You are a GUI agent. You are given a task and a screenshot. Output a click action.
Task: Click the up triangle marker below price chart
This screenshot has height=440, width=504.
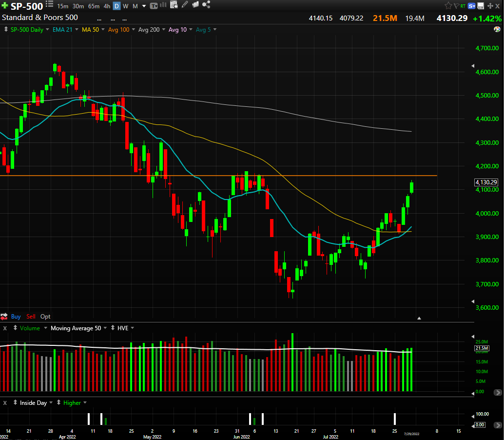[419, 318]
